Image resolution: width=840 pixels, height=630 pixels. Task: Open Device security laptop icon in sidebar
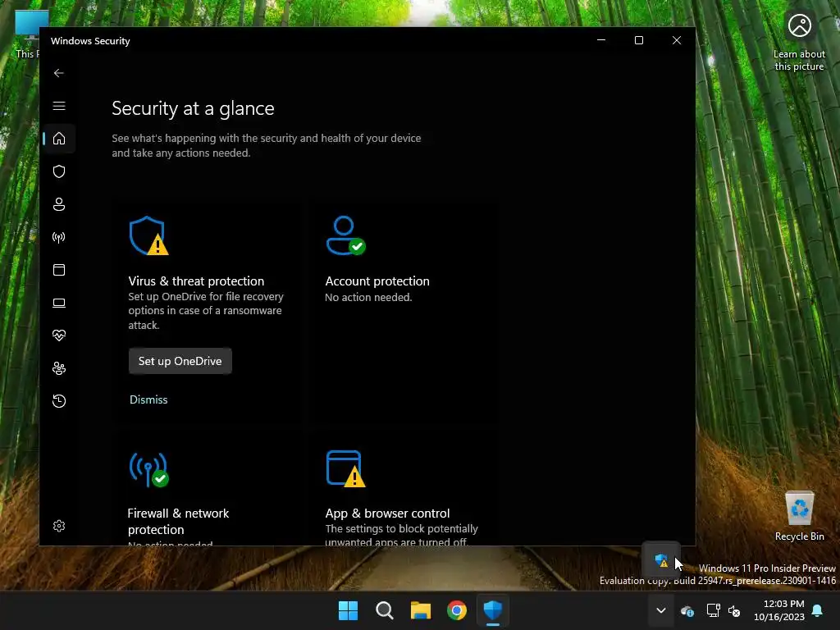(x=59, y=303)
